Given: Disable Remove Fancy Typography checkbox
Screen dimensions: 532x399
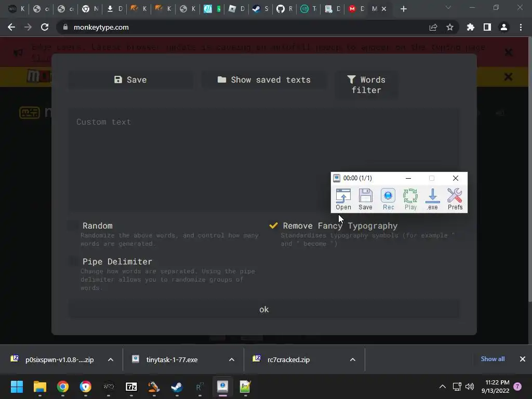Looking at the screenshot, I should coord(273,225).
